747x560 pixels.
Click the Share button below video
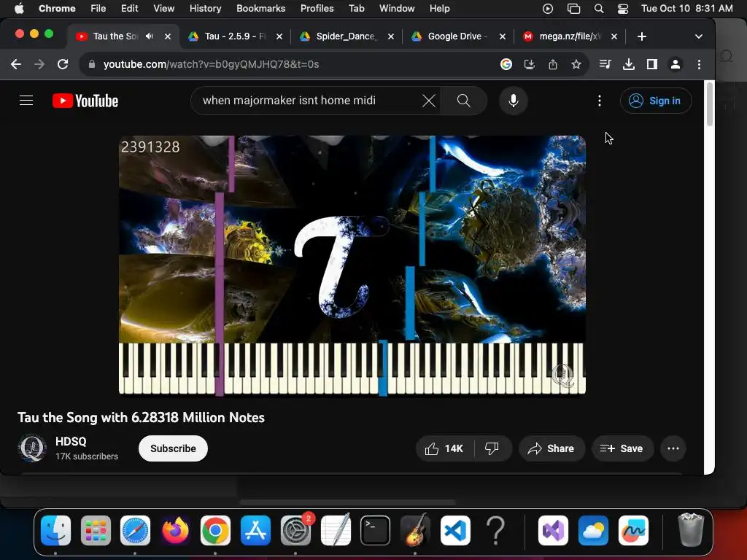[551, 448]
